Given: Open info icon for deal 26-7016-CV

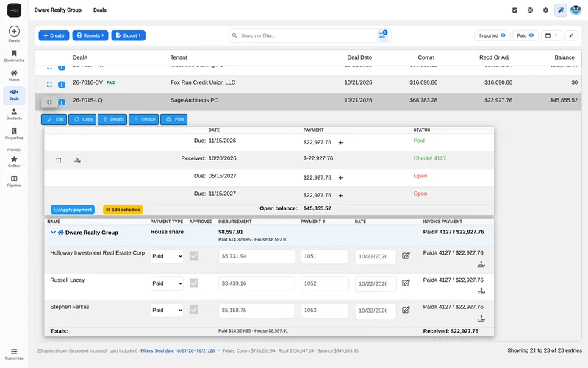Looking at the screenshot, I should [62, 85].
